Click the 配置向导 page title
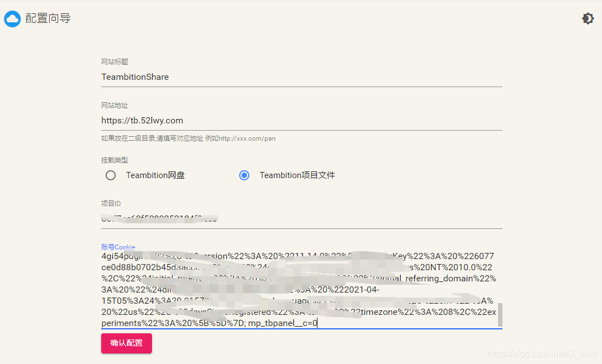This screenshot has height=364, width=602. point(48,18)
